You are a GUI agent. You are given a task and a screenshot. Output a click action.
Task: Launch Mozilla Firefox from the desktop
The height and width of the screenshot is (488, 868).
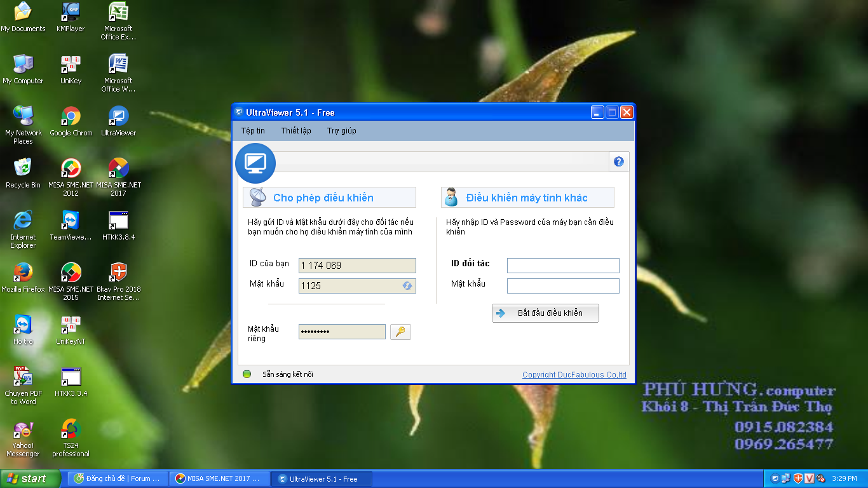point(23,278)
